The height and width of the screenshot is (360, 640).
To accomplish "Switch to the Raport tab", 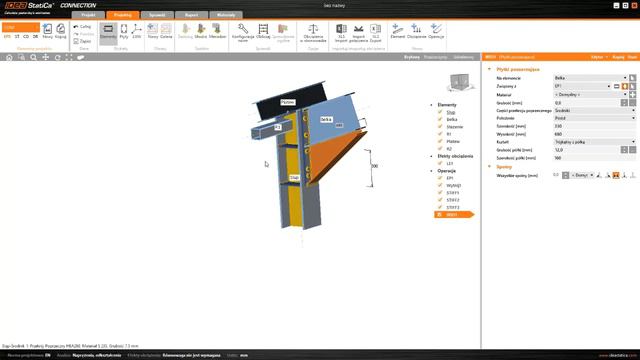I will (x=191, y=15).
